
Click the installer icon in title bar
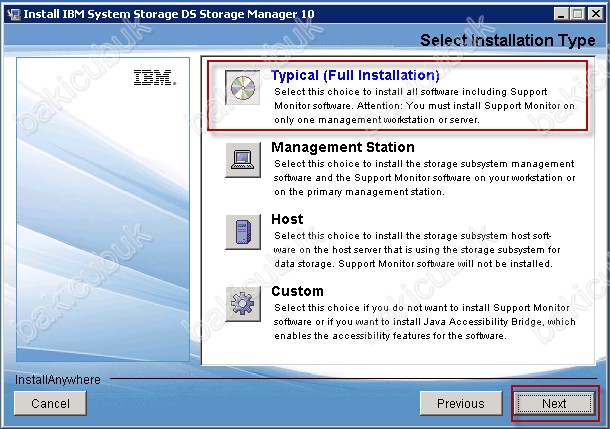coord(14,14)
